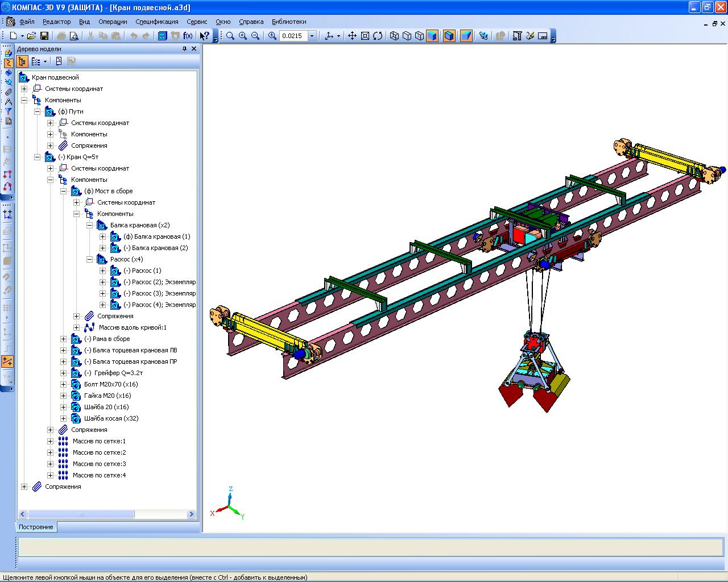Open a file using folder icon
The width and height of the screenshot is (728, 582).
click(x=32, y=36)
